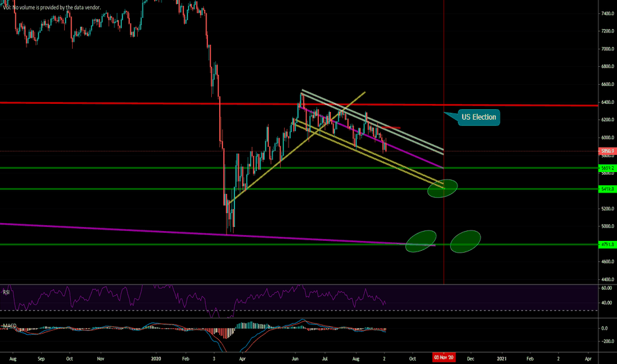Image resolution: width=617 pixels, height=364 pixels.
Task: Click the 6000.0 price axis label
Action: click(608, 138)
